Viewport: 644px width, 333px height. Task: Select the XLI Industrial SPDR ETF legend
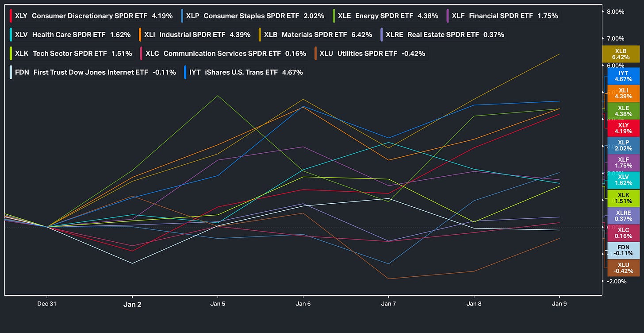coord(196,35)
